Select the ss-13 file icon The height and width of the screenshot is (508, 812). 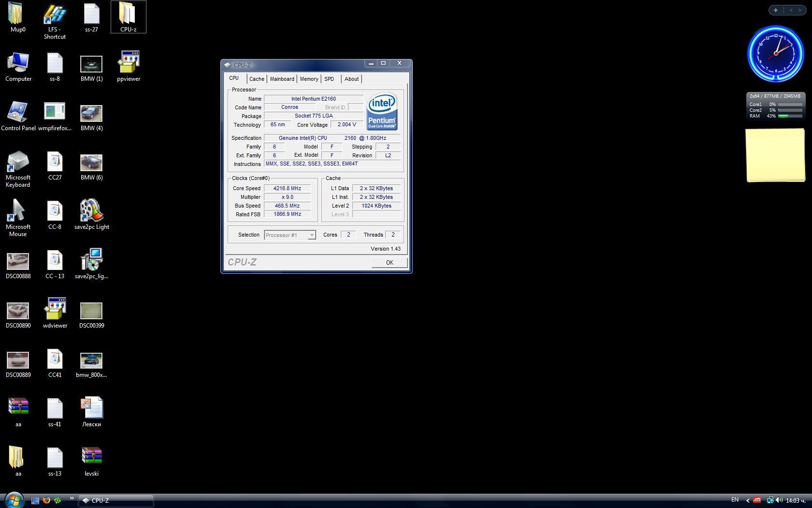point(55,458)
